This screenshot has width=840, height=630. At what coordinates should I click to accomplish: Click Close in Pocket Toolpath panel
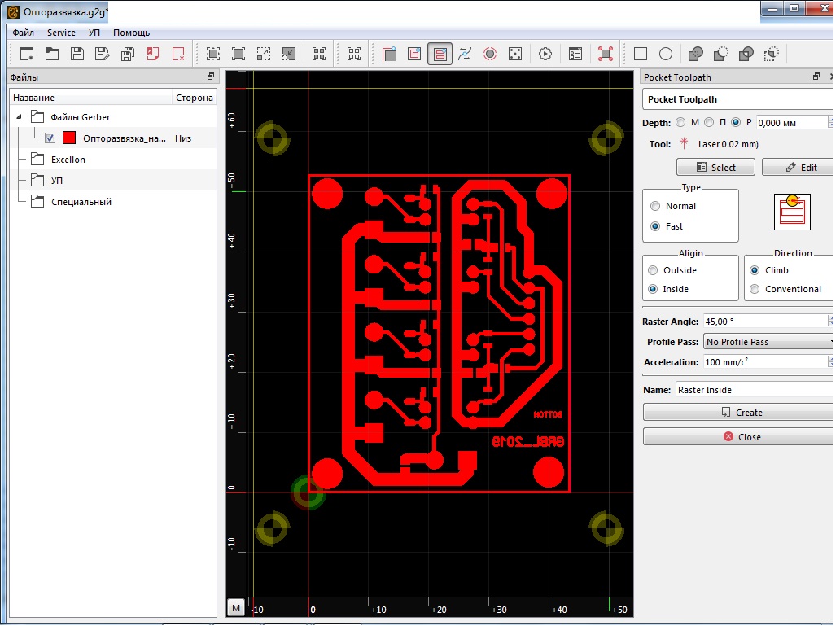(x=739, y=436)
